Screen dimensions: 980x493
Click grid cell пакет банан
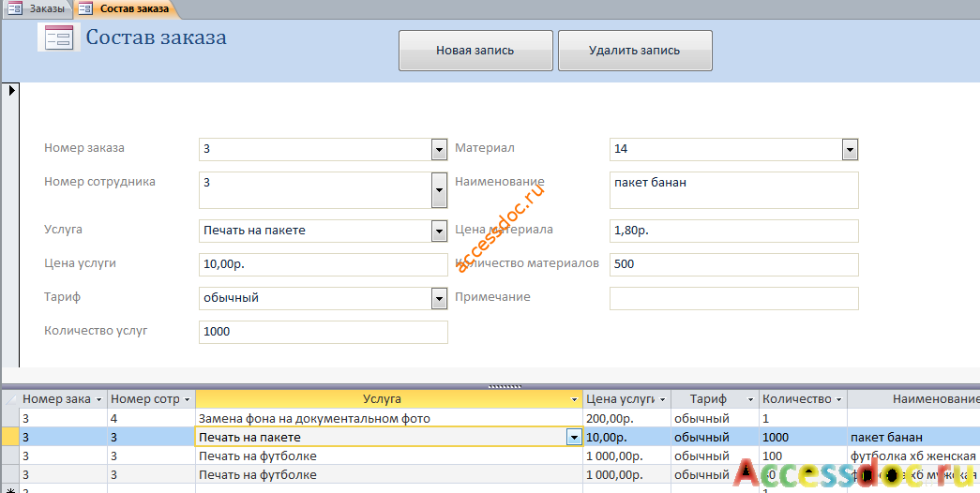[x=913, y=438]
